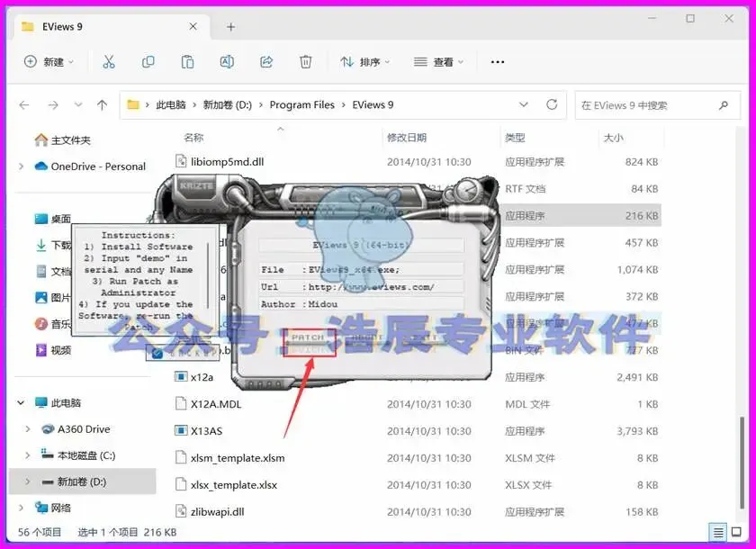The height and width of the screenshot is (549, 756).
Task: Toggle the Backup checkbox in patcher
Action: pyautogui.click(x=157, y=354)
